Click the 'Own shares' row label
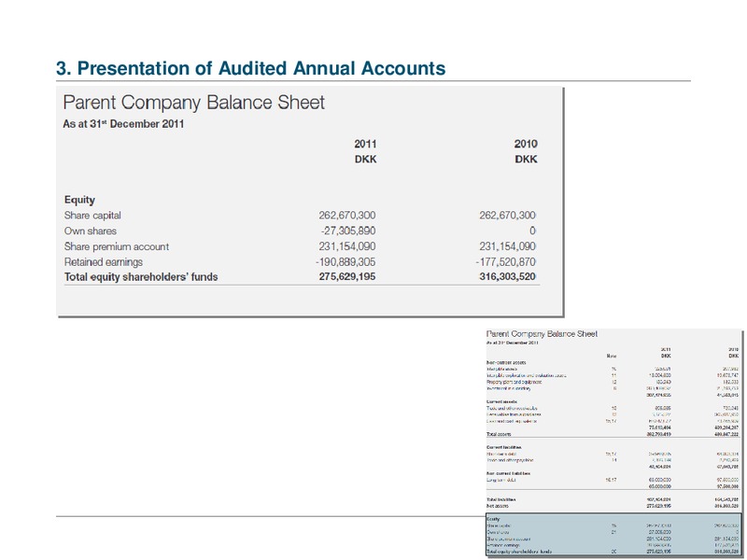The image size is (747, 560). pos(90,231)
